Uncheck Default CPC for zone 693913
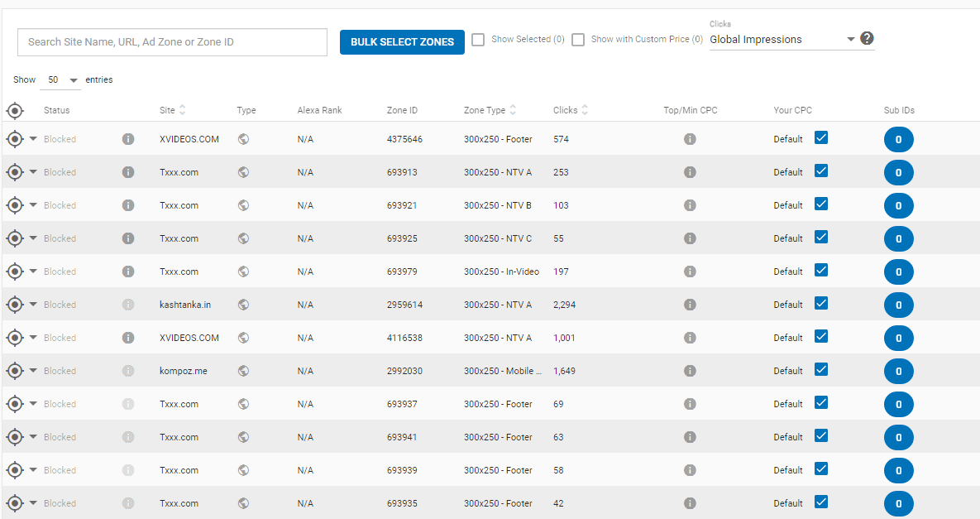980x519 pixels. tap(821, 171)
